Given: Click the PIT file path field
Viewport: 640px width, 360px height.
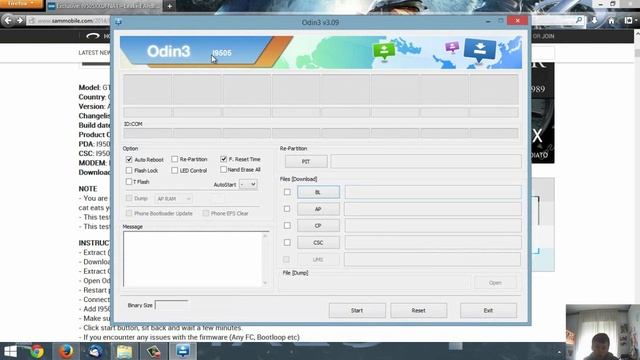Looking at the screenshot, I should (x=426, y=162).
